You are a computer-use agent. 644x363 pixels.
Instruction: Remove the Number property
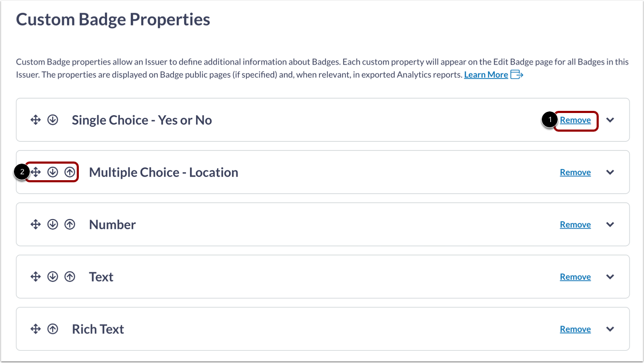pyautogui.click(x=575, y=224)
